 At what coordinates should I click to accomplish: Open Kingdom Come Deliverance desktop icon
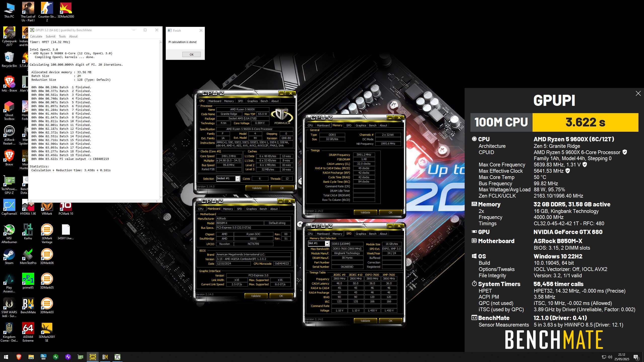click(9, 332)
